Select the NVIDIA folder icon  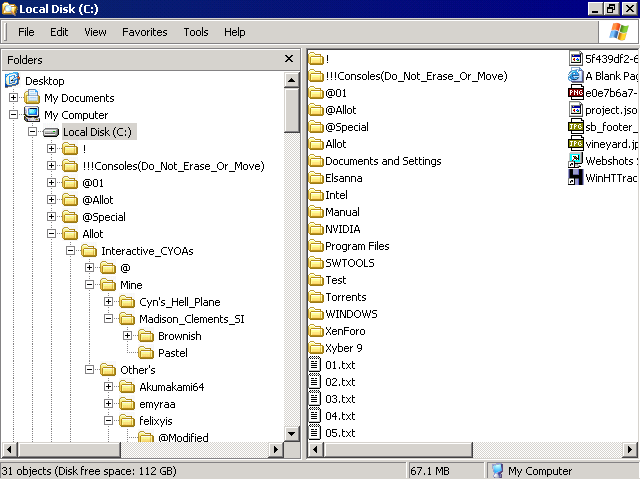click(316, 229)
